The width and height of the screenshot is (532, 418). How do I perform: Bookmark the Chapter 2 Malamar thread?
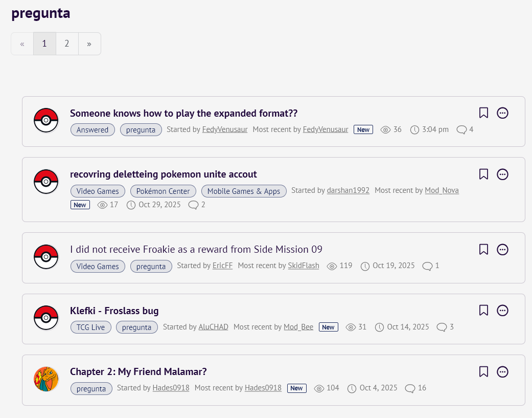(483, 371)
